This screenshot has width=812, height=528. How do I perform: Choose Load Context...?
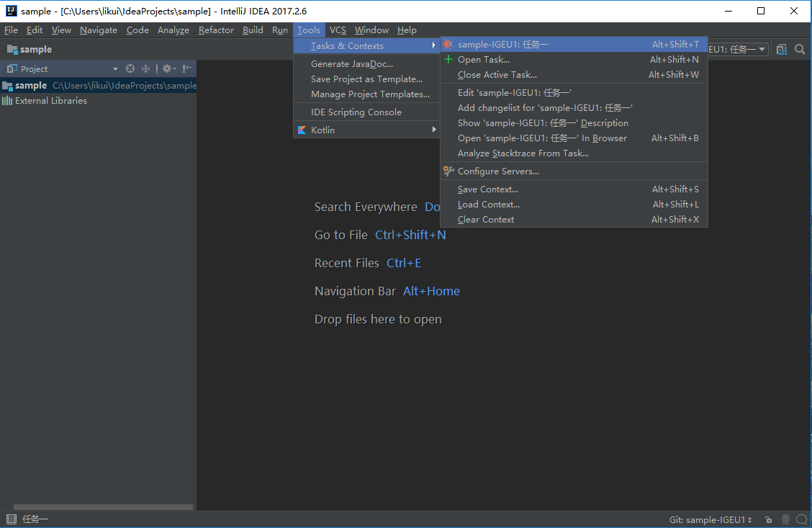click(574, 204)
